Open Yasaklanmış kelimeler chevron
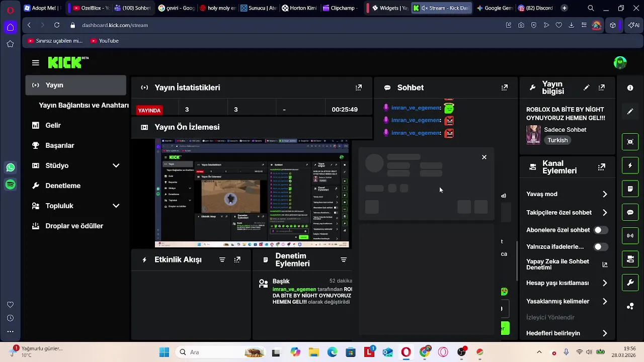644x362 pixels. tap(605, 302)
